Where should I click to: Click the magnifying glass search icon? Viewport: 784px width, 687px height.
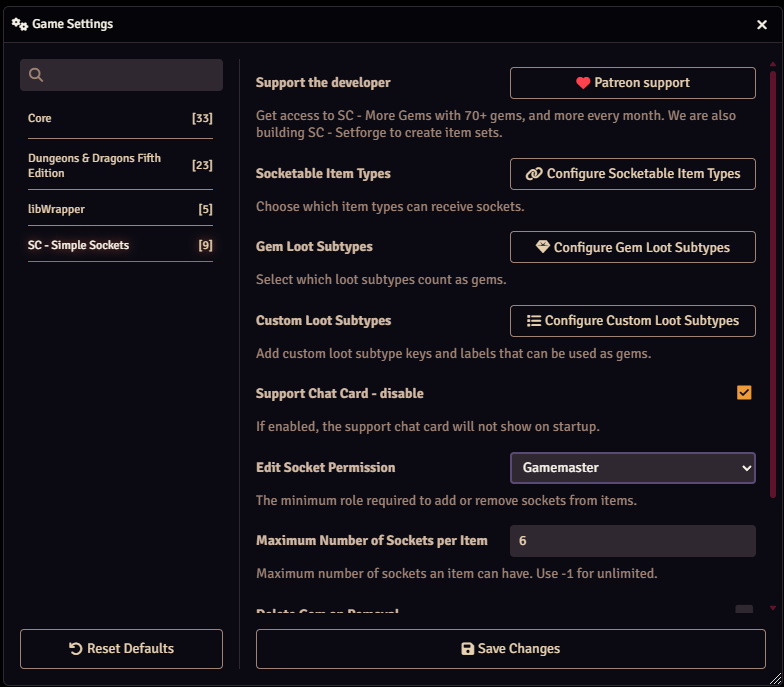(37, 75)
